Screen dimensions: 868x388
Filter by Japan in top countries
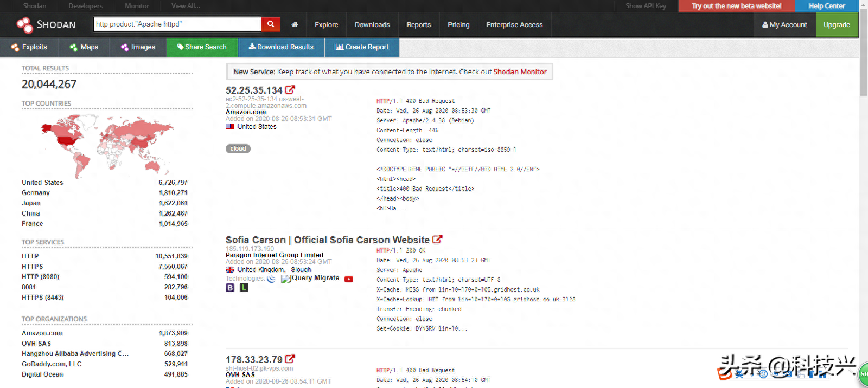[x=31, y=203]
